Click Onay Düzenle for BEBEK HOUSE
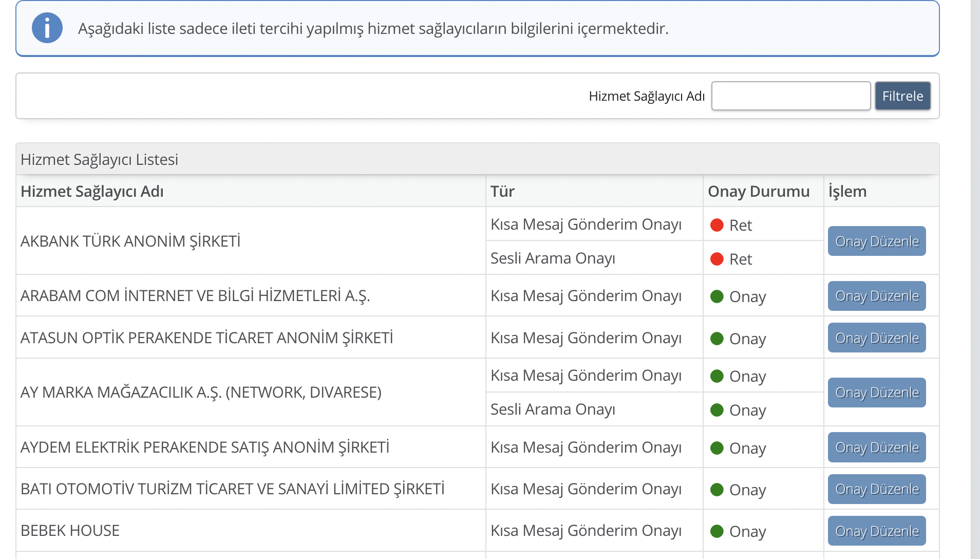This screenshot has width=980, height=559. point(877,531)
